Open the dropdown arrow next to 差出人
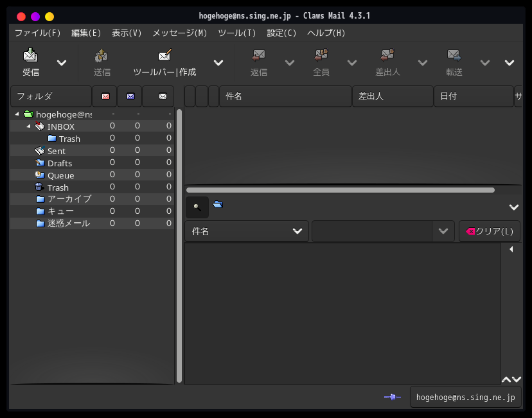The image size is (532, 418). (422, 63)
